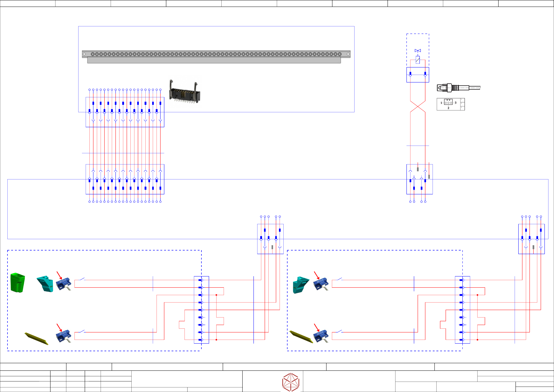Select the green plug housing image
Image resolution: width=554 pixels, height=392 pixels.
click(x=18, y=283)
